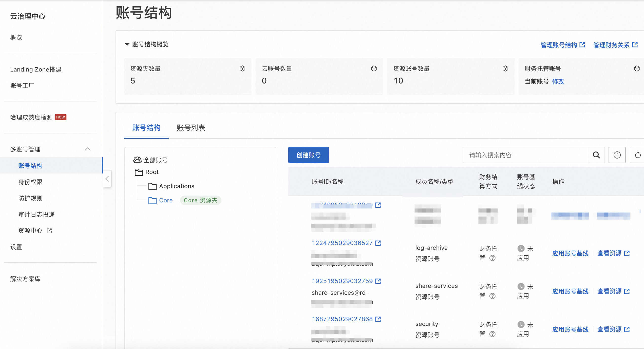Click the help icon next to log-archive 财务托管
This screenshot has height=349, width=644.
click(492, 258)
